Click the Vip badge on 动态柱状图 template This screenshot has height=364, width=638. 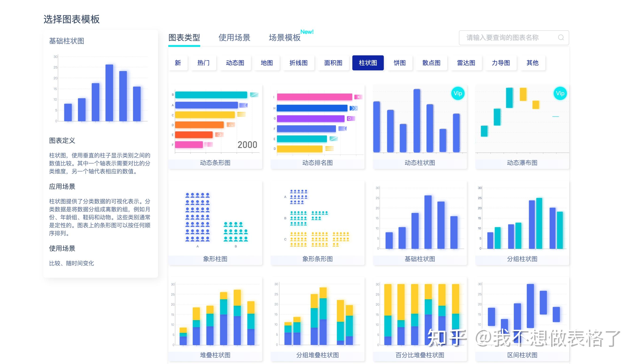click(x=457, y=93)
